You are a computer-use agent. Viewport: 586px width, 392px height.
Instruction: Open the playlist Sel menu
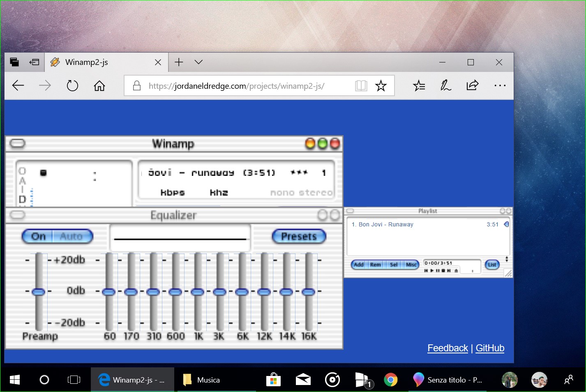coord(393,265)
